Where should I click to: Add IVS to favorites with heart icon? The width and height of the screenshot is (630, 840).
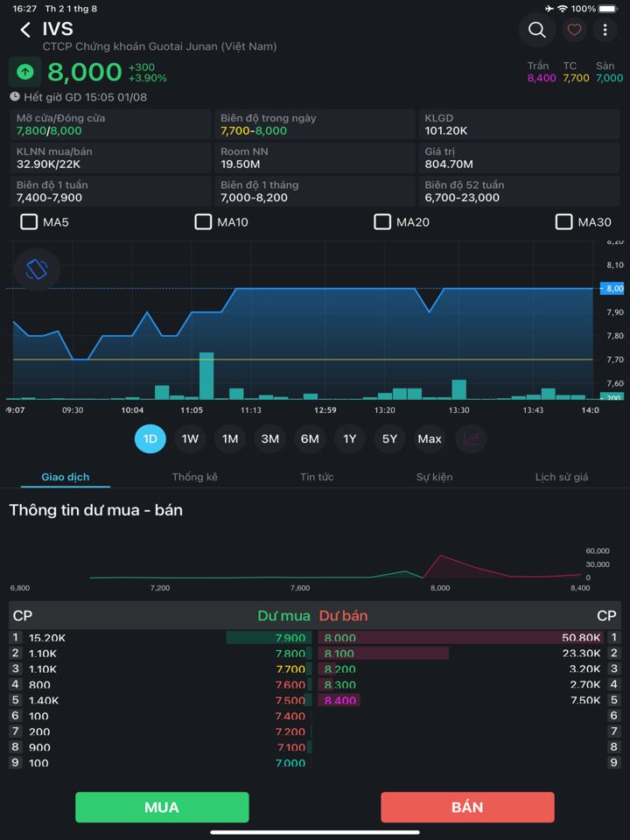pos(574,31)
